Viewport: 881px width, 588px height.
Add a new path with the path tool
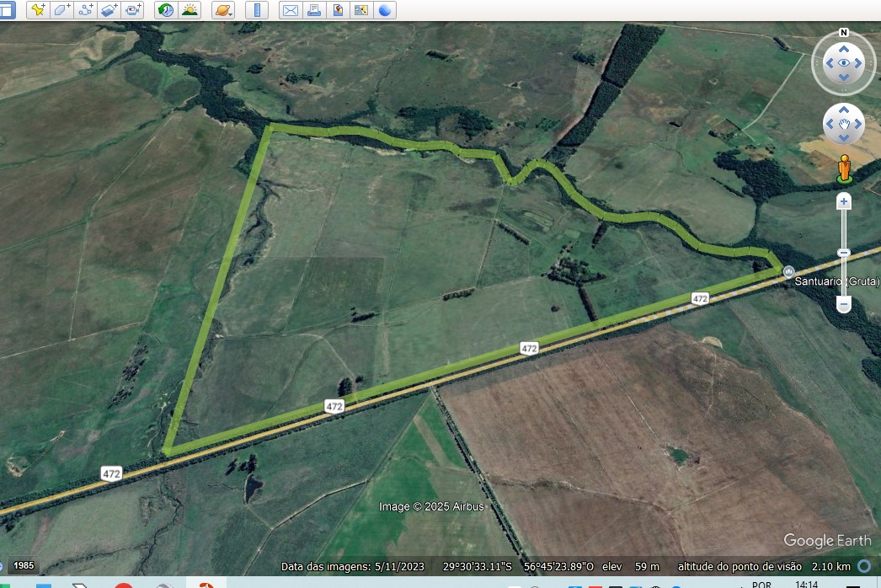(x=85, y=9)
